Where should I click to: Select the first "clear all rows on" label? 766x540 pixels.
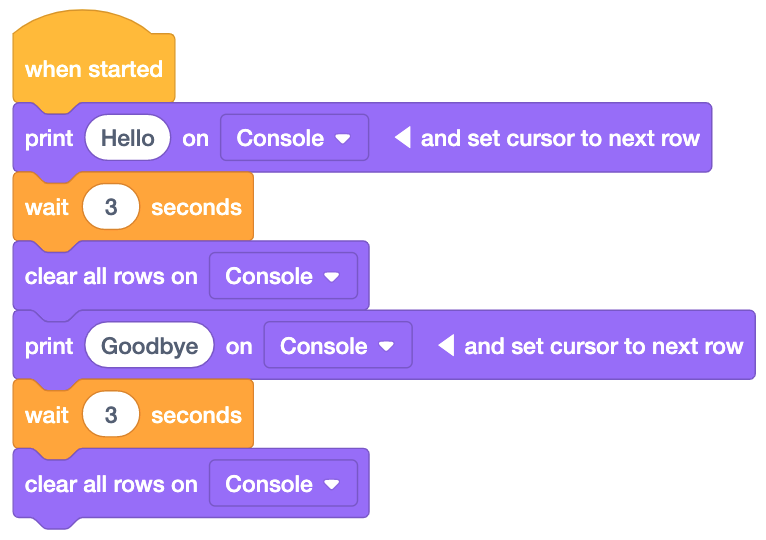click(111, 276)
